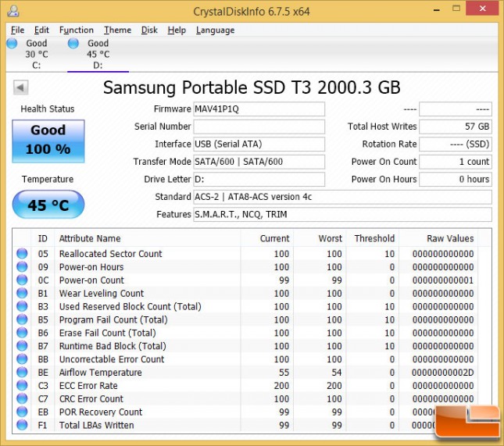
Task: Click the Attribute Name column header
Action: (x=148, y=238)
